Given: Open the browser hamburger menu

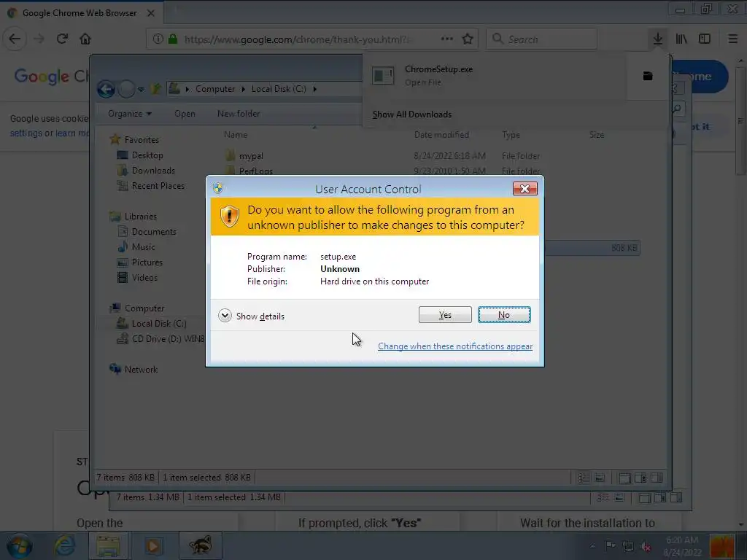Looking at the screenshot, I should coord(732,39).
